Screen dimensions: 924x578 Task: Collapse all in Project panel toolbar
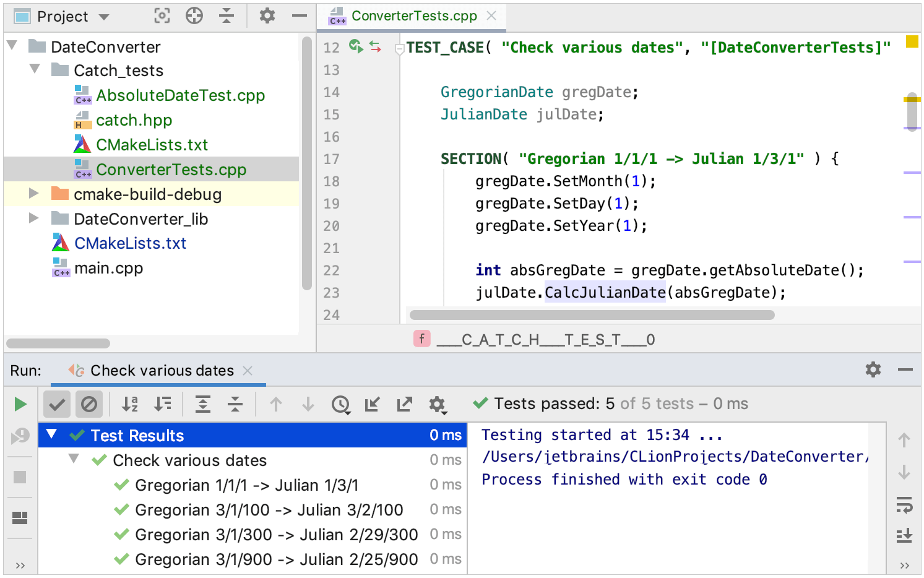(227, 16)
